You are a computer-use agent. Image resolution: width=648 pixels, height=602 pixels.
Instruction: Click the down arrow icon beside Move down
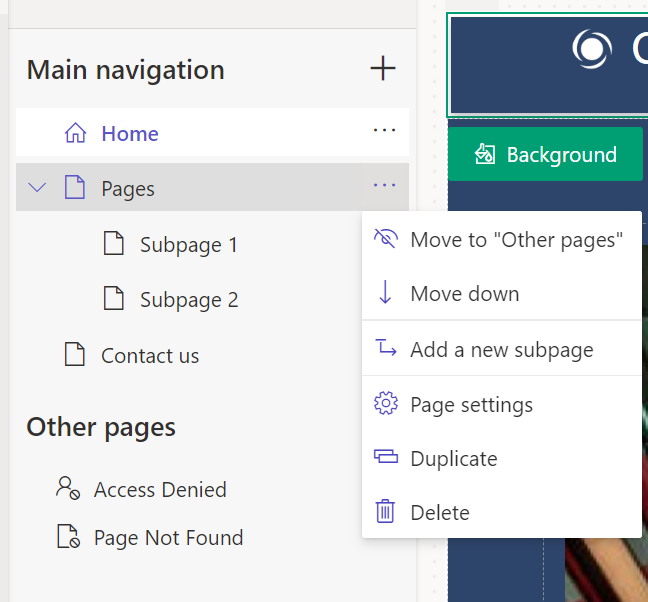point(385,292)
